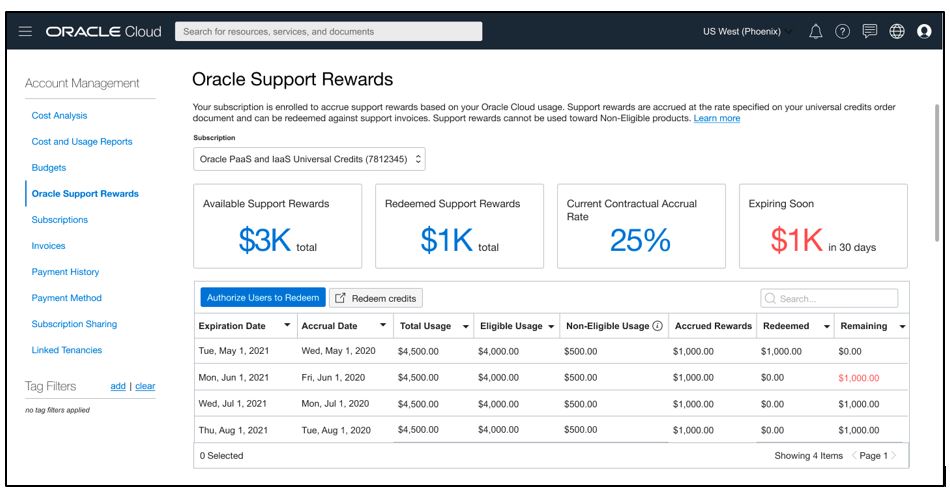The width and height of the screenshot is (950, 493).
Task: Click the Accrued Rewards column header
Action: tap(713, 326)
